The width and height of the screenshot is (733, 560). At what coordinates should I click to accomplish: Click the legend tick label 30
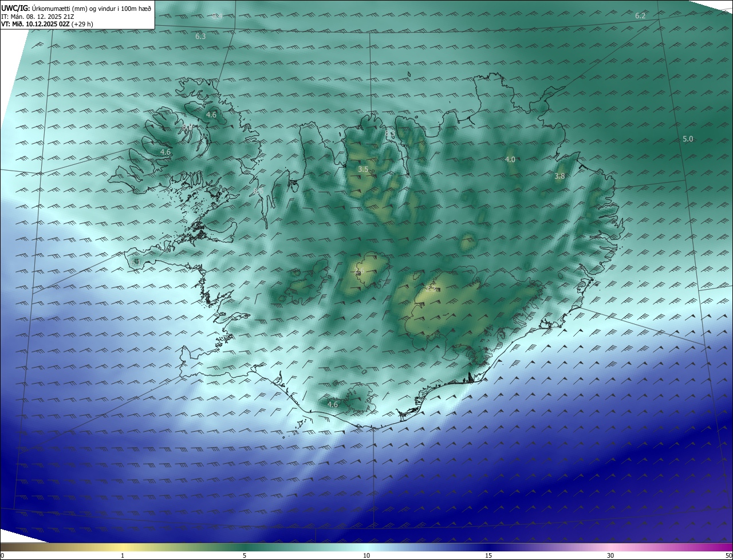point(610,555)
